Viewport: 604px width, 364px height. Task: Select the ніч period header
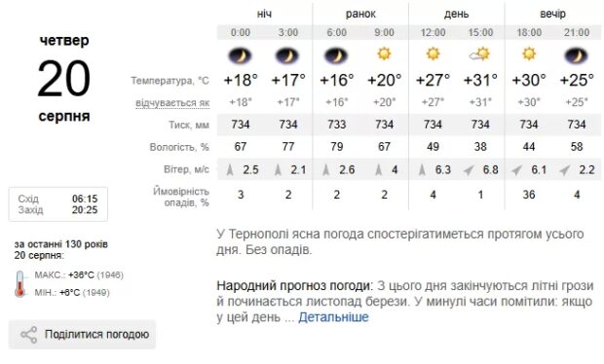point(264,14)
